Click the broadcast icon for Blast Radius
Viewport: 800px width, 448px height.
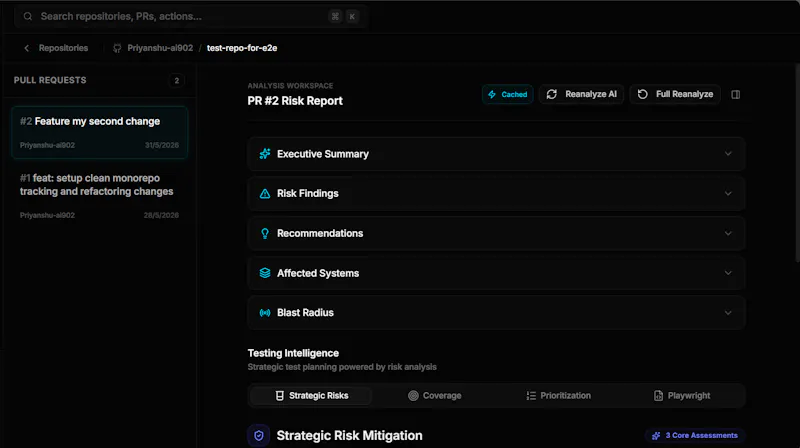pyautogui.click(x=265, y=313)
